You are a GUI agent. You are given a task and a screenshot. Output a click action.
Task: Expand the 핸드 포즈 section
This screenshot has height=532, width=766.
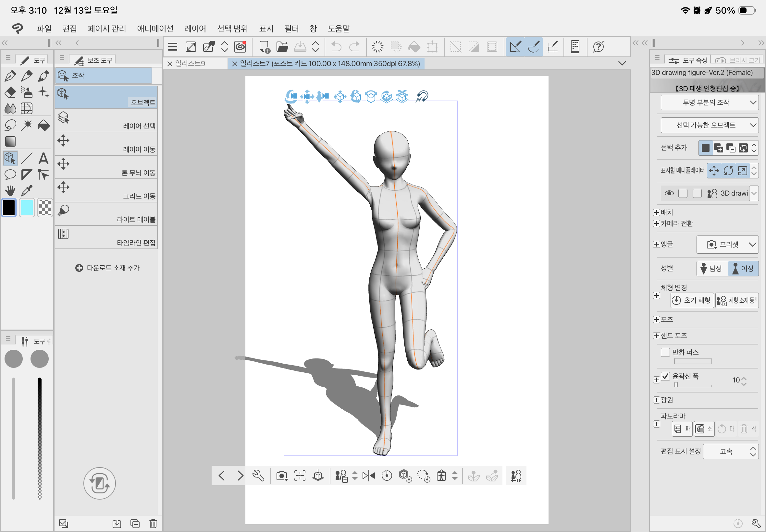[x=656, y=336]
